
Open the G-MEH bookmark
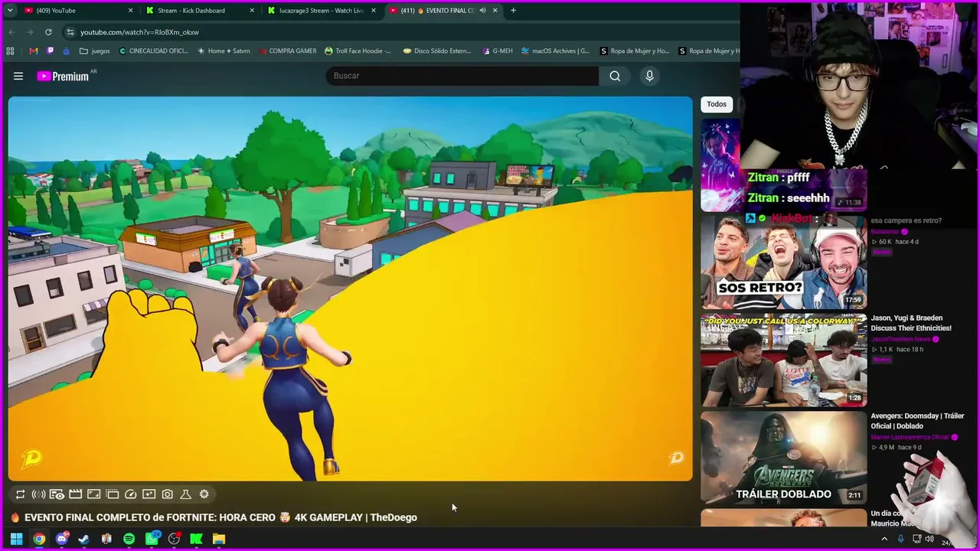coord(498,51)
